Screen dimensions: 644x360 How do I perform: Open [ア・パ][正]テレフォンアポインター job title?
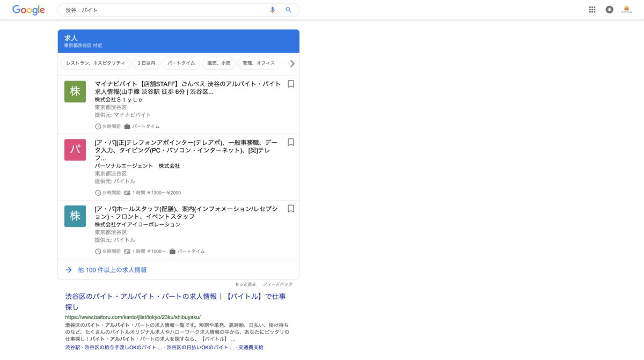[186, 150]
